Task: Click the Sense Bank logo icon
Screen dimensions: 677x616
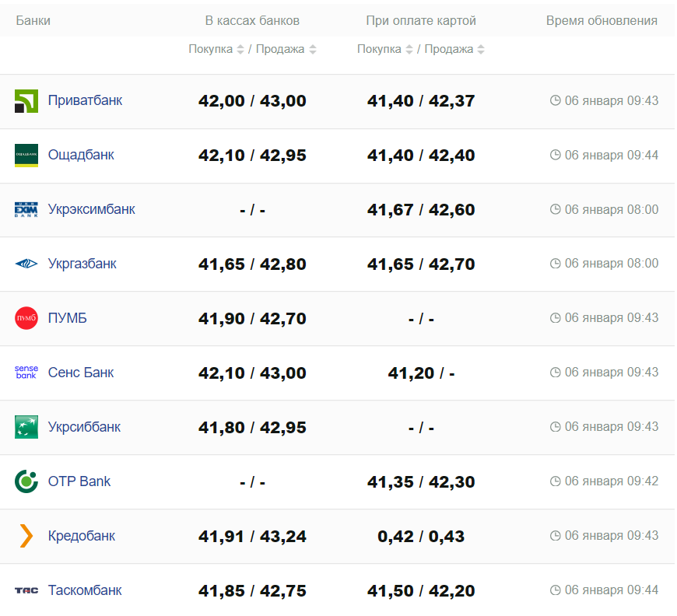Action: pos(26,373)
